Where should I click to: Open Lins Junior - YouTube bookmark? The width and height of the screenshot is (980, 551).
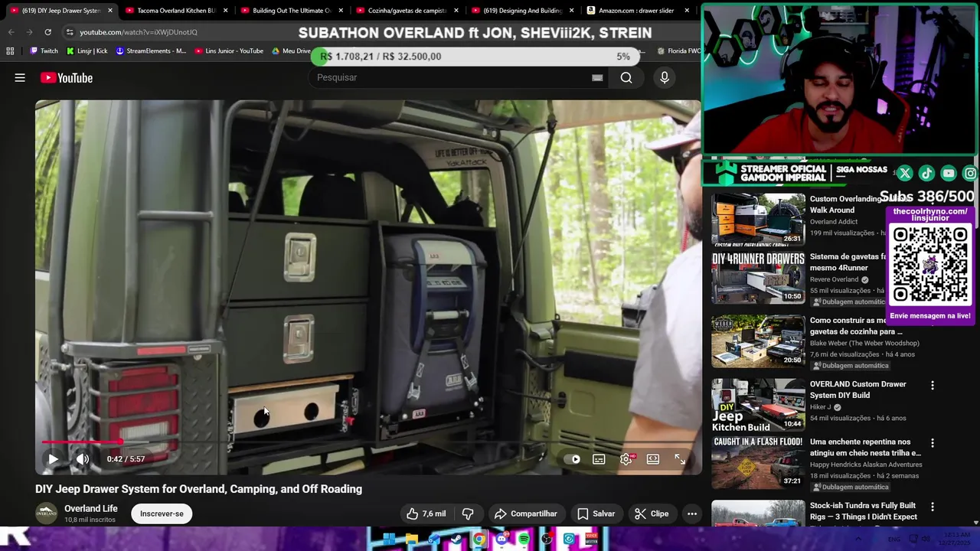tap(229, 51)
